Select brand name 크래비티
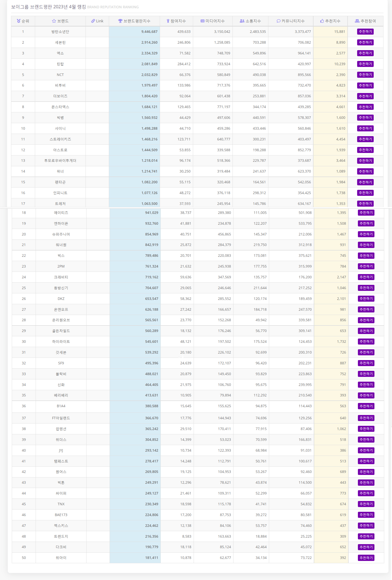The image size is (392, 580). pos(61,277)
